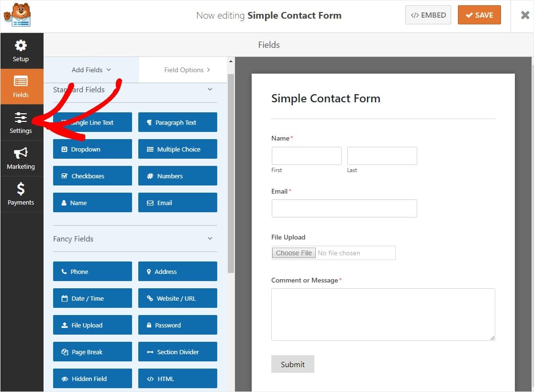Add a Password field
534x392 pixels.
pos(178,325)
